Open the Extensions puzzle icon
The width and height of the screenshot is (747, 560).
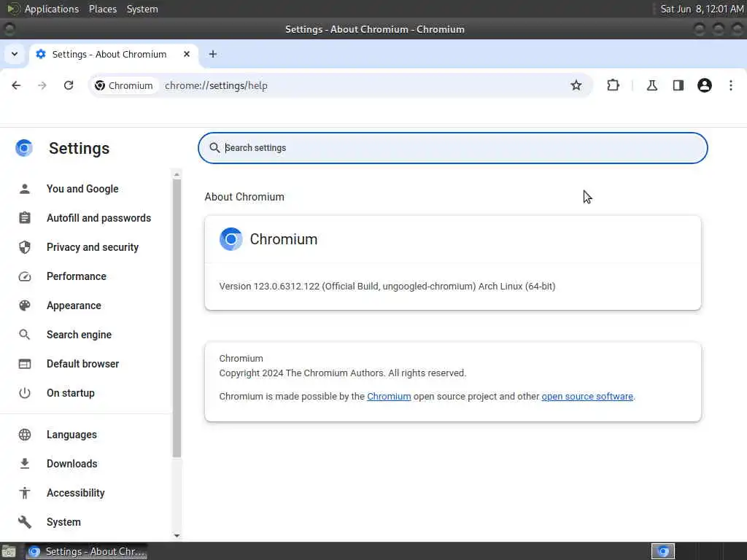613,85
